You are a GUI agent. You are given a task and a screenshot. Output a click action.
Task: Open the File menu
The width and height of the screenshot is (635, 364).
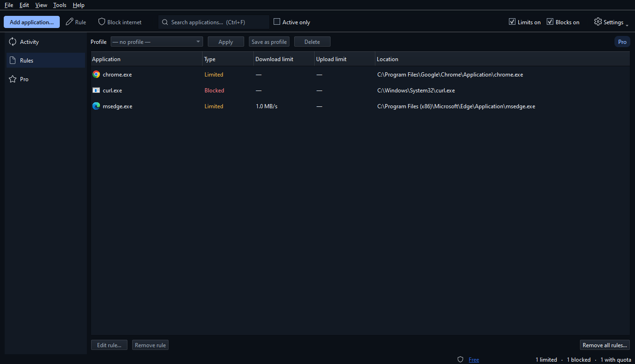(x=9, y=5)
